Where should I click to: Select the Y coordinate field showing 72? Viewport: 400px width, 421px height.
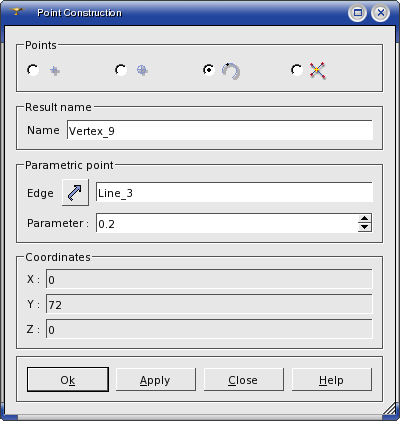click(x=209, y=304)
